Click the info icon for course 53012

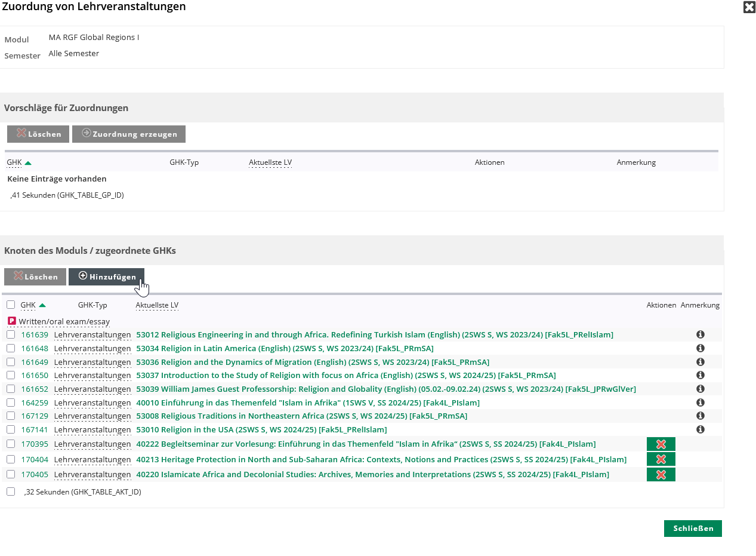701,334
